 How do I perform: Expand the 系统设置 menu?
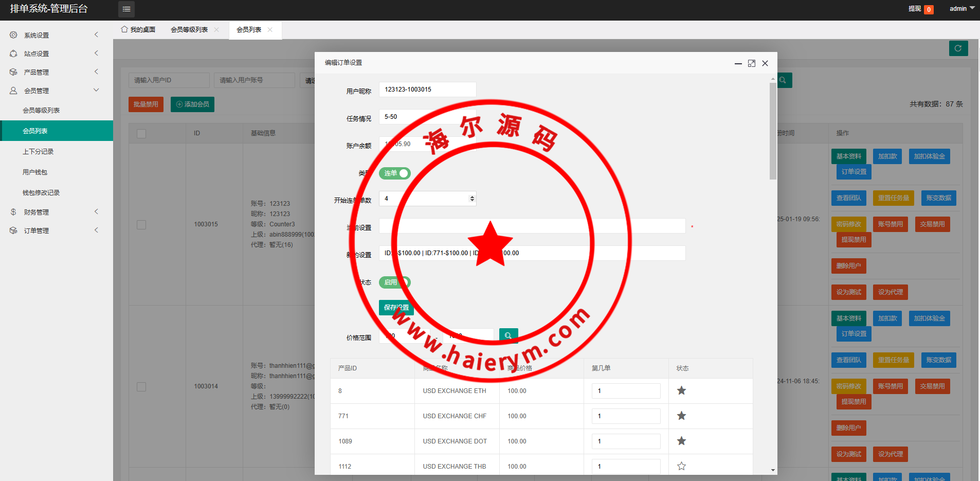tap(96, 35)
